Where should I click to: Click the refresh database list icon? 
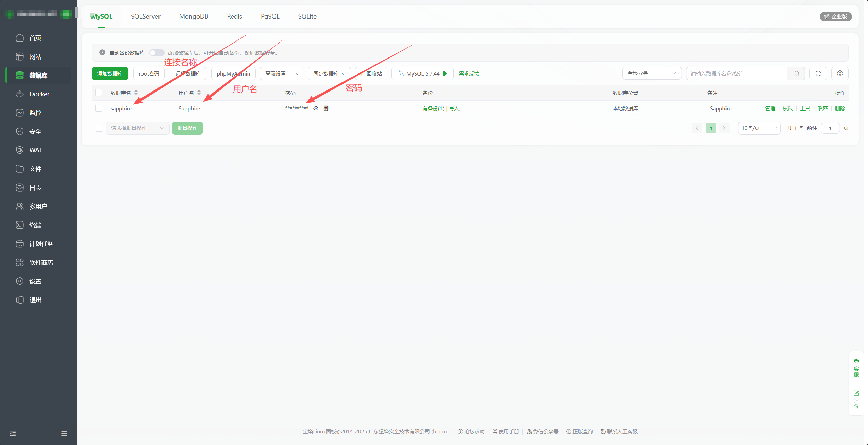tap(818, 73)
